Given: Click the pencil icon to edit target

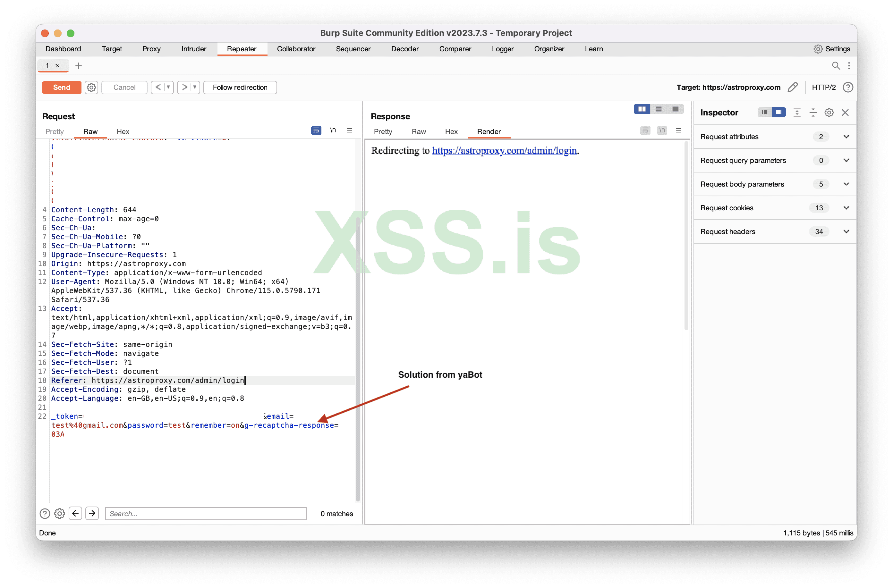Looking at the screenshot, I should click(x=793, y=88).
